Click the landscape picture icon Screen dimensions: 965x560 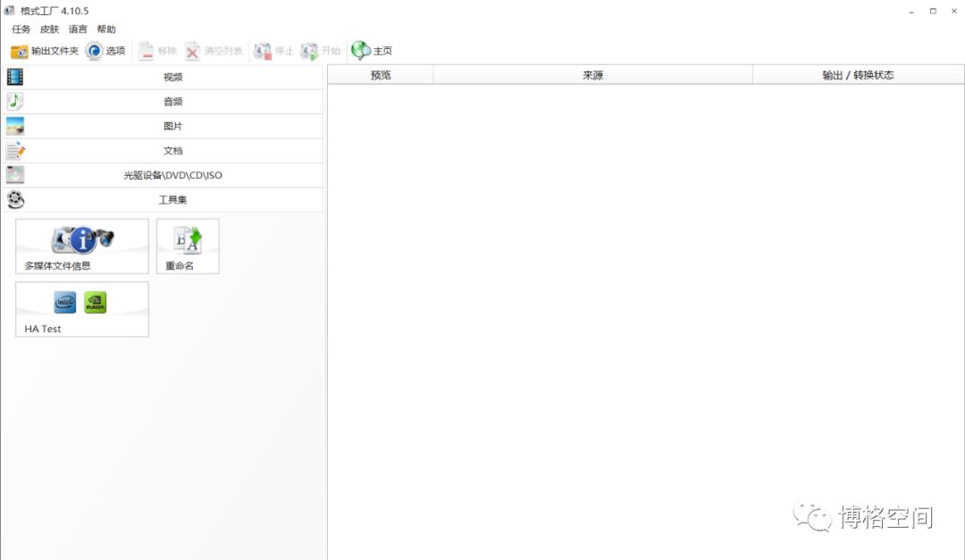15,126
